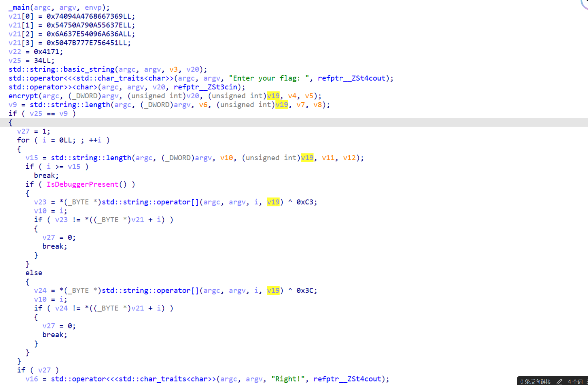Open the 0 条反向链接 backlinks indicator
Image resolution: width=588 pixels, height=385 pixels.
point(535,381)
